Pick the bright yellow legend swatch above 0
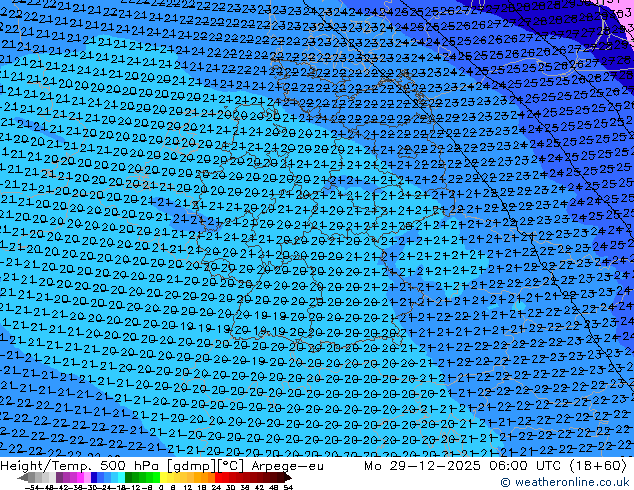 coord(163,478)
